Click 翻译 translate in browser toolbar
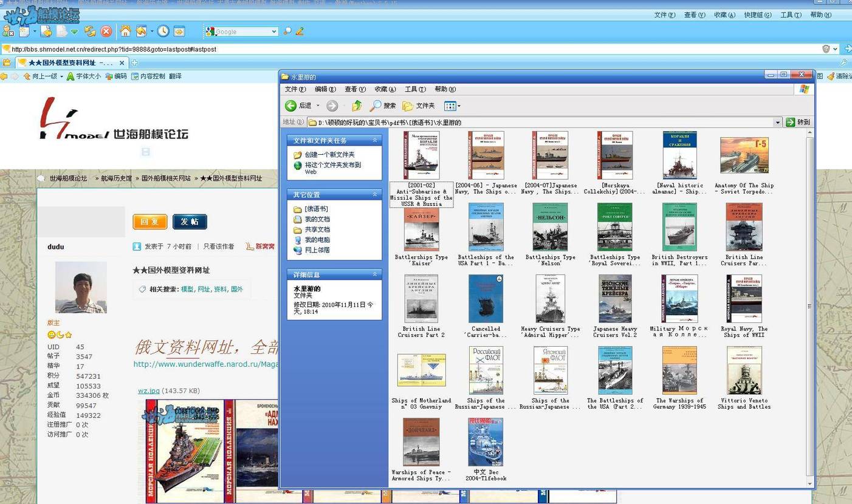The width and height of the screenshot is (852, 504). pyautogui.click(x=175, y=76)
